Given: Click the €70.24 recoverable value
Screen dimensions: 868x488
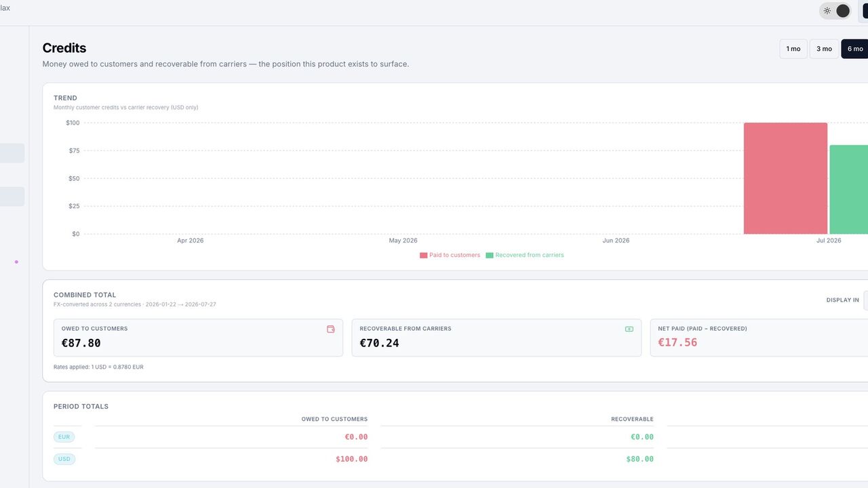Looking at the screenshot, I should (380, 343).
